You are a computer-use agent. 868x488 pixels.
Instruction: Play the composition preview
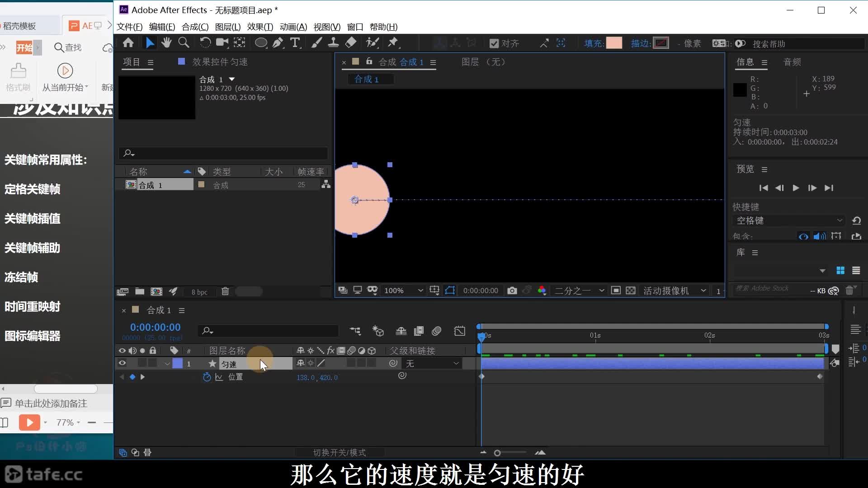point(796,188)
